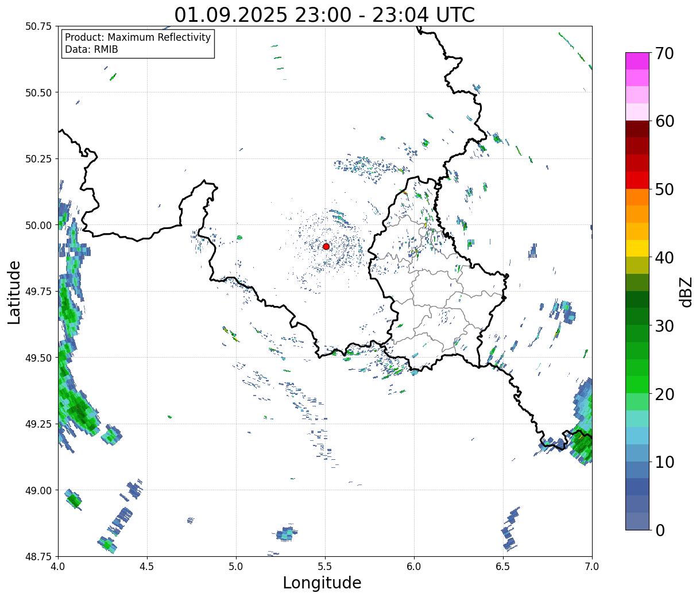Click the "Product: Maximum Reflectivity" label
The height and width of the screenshot is (597, 700).
pyautogui.click(x=138, y=37)
